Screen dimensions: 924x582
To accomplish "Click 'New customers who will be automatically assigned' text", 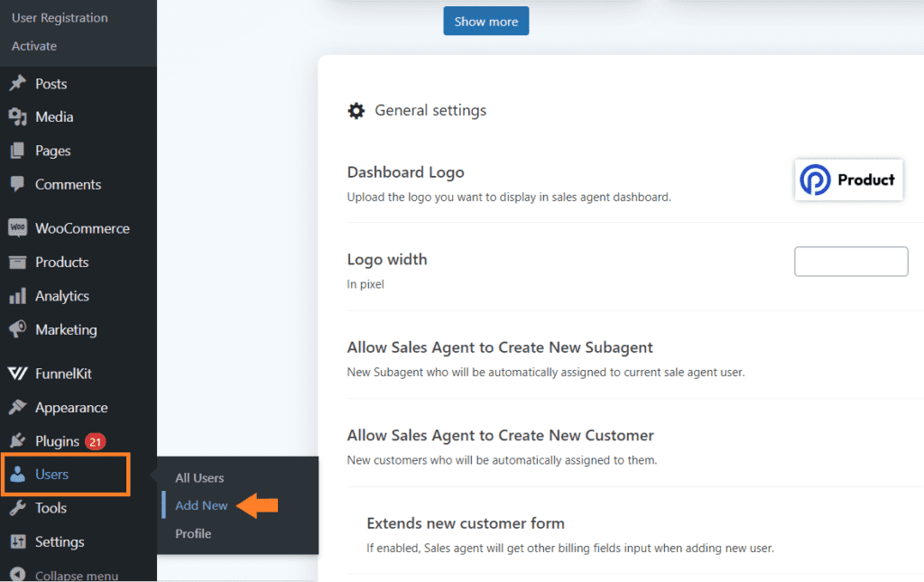I will pyautogui.click(x=502, y=460).
